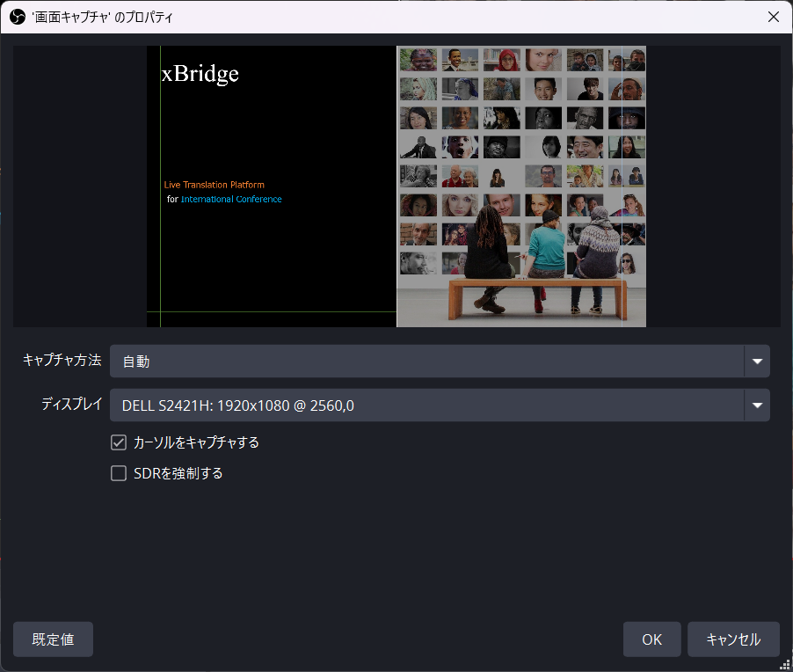Confirm settings with the OK button
793x672 pixels.
(x=651, y=639)
